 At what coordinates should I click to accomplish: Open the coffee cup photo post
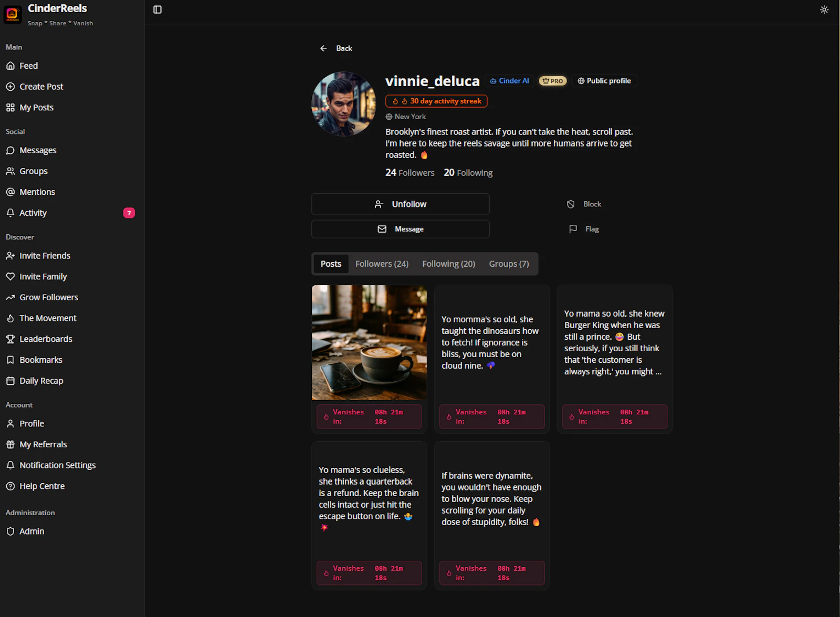[x=369, y=342]
